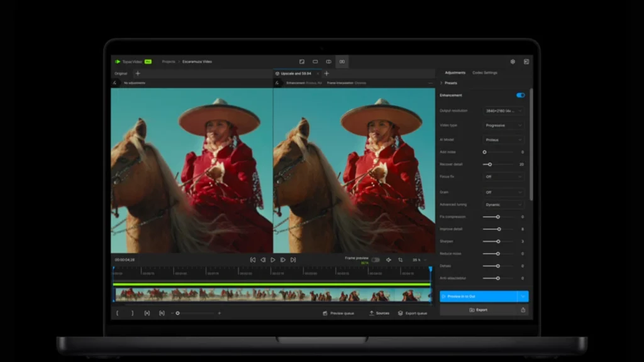Image resolution: width=644 pixels, height=362 pixels.
Task: Open the Projects breadcrumb link
Action: 169,62
